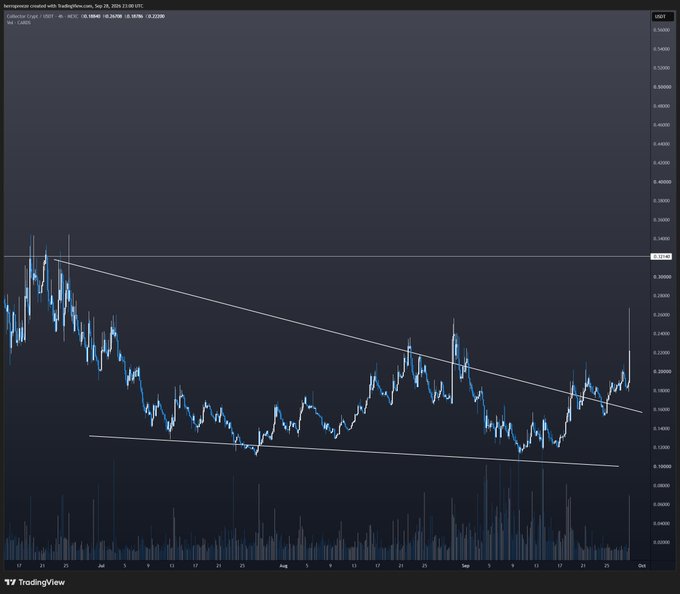Click the 0.18000 price scale label

[661, 391]
